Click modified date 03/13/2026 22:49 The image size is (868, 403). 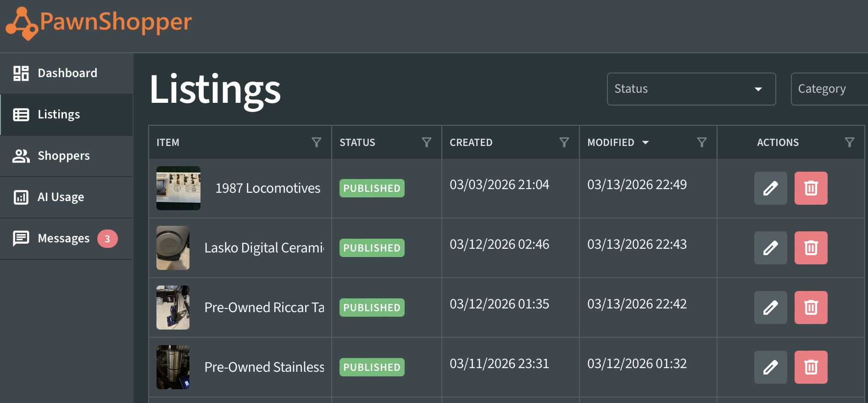[x=637, y=185]
